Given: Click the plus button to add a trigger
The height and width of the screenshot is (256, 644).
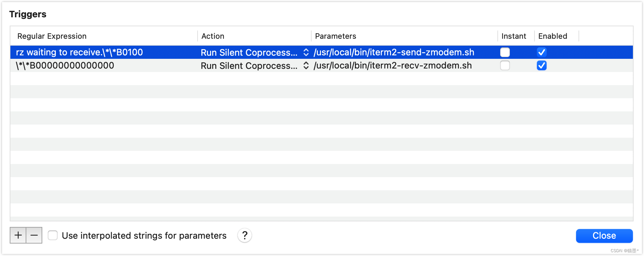Looking at the screenshot, I should pos(18,235).
